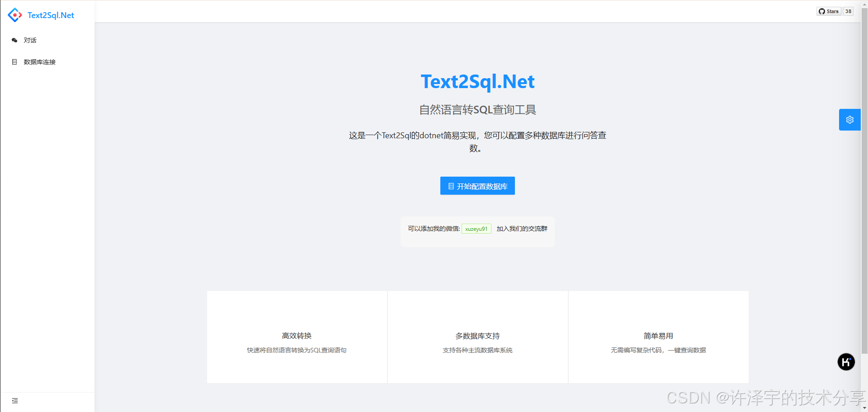868x412 pixels.
Task: Click 无需编写复杂代码，一键查询数据 description
Action: click(659, 350)
